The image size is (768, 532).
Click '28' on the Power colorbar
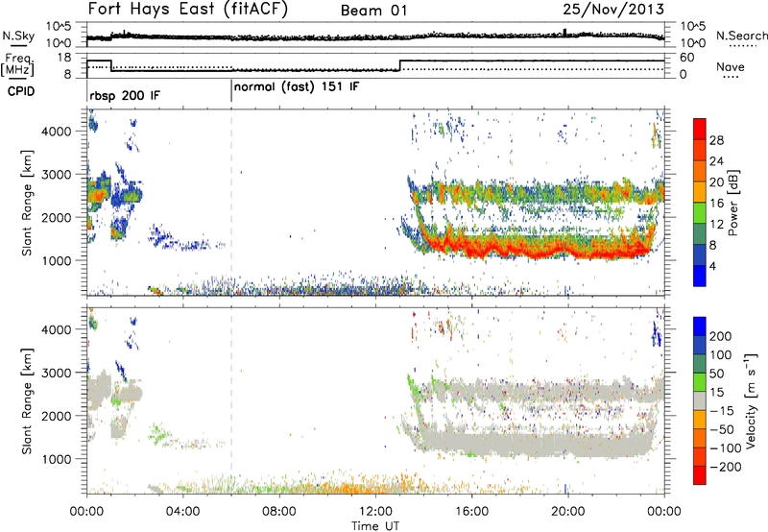click(716, 140)
